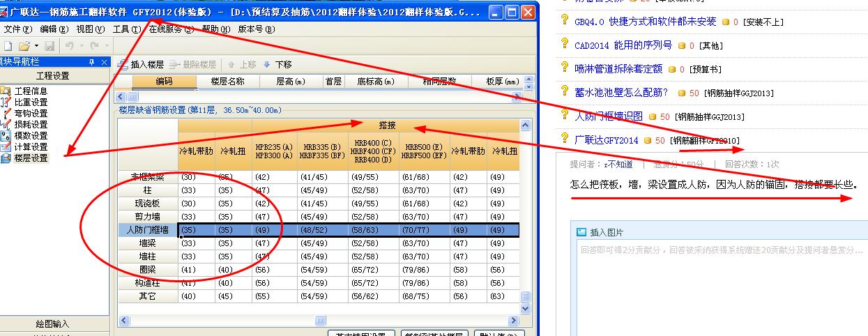The height and width of the screenshot is (336, 868).
Task: Click the Redo arrow icon
Action: click(93, 46)
